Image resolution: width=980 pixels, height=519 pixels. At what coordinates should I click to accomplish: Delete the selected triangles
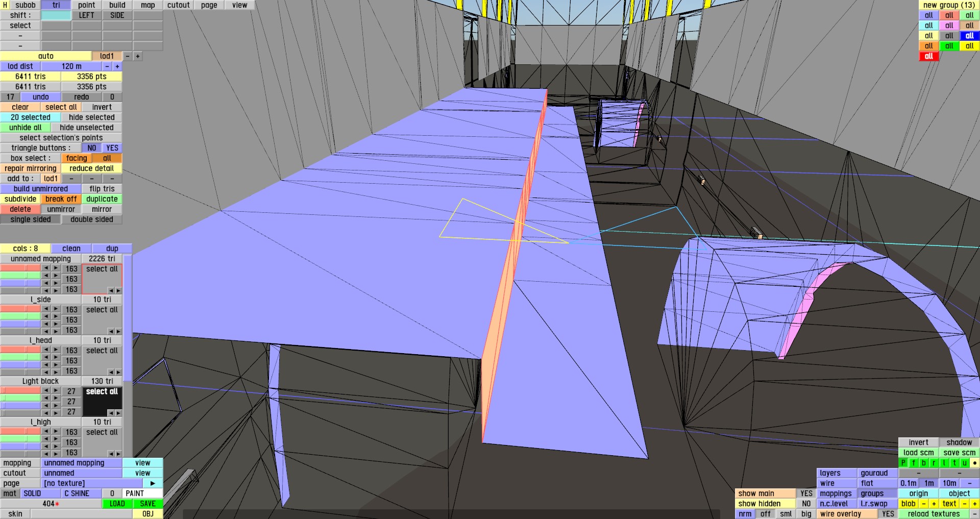tap(20, 209)
